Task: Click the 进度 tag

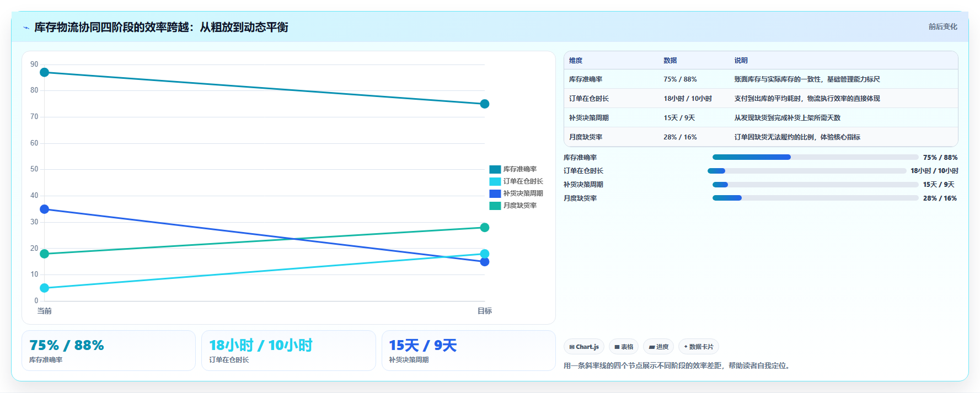Action: [658, 347]
